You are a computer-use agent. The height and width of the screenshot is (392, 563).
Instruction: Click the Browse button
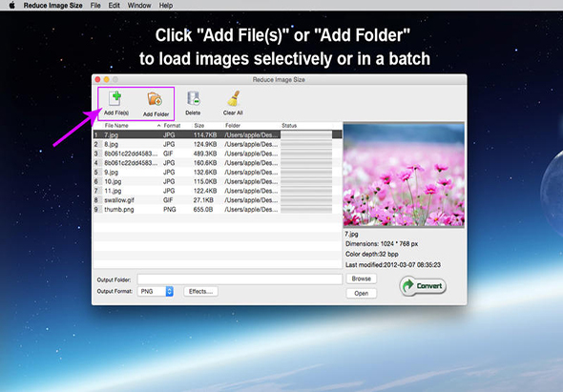(362, 279)
